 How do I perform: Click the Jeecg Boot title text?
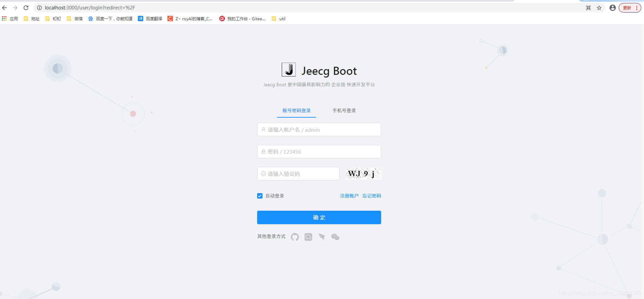click(329, 71)
